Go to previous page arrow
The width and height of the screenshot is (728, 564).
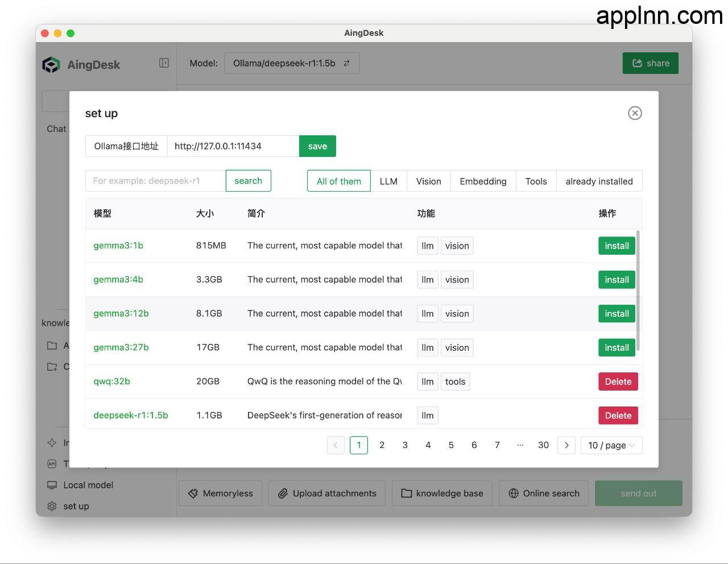[x=336, y=445]
